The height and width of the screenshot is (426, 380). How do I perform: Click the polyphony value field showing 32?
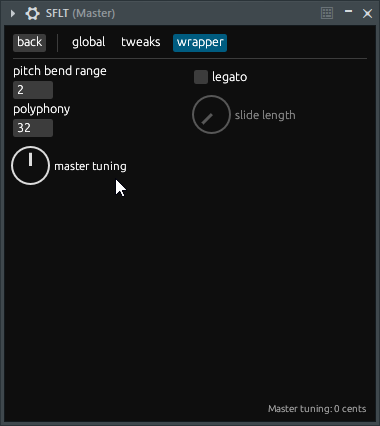click(x=33, y=128)
